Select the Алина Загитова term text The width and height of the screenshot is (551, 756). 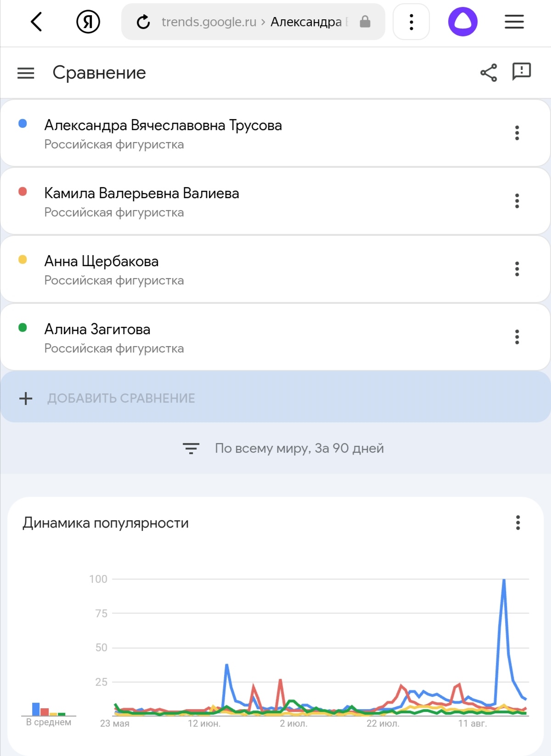point(97,329)
